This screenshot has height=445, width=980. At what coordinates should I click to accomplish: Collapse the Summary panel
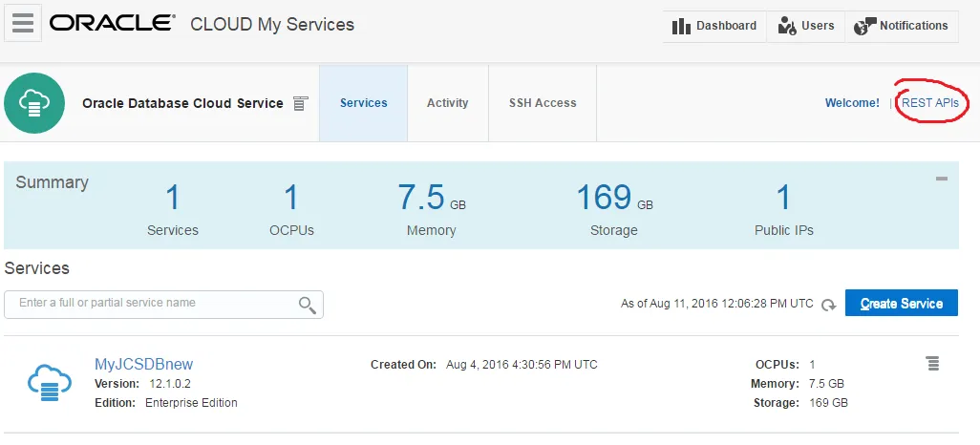tap(941, 179)
